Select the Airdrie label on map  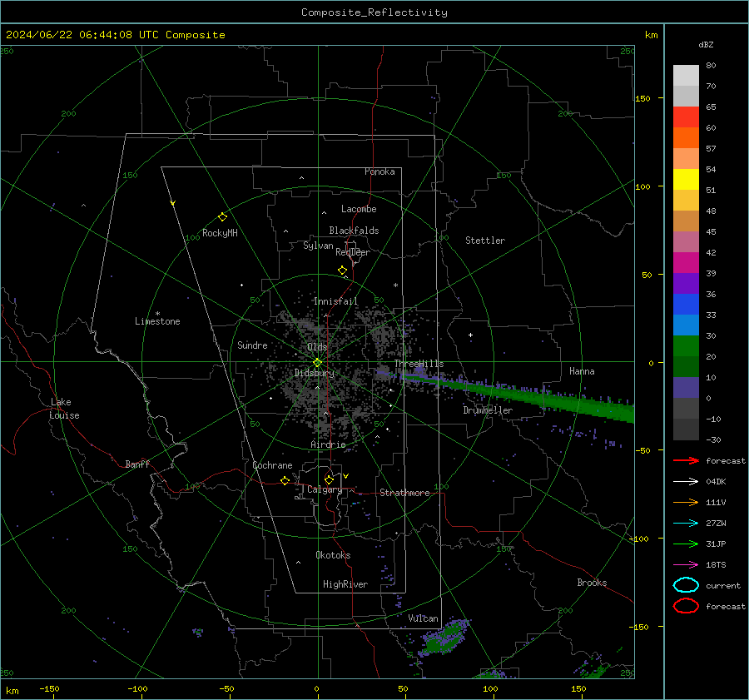click(328, 444)
